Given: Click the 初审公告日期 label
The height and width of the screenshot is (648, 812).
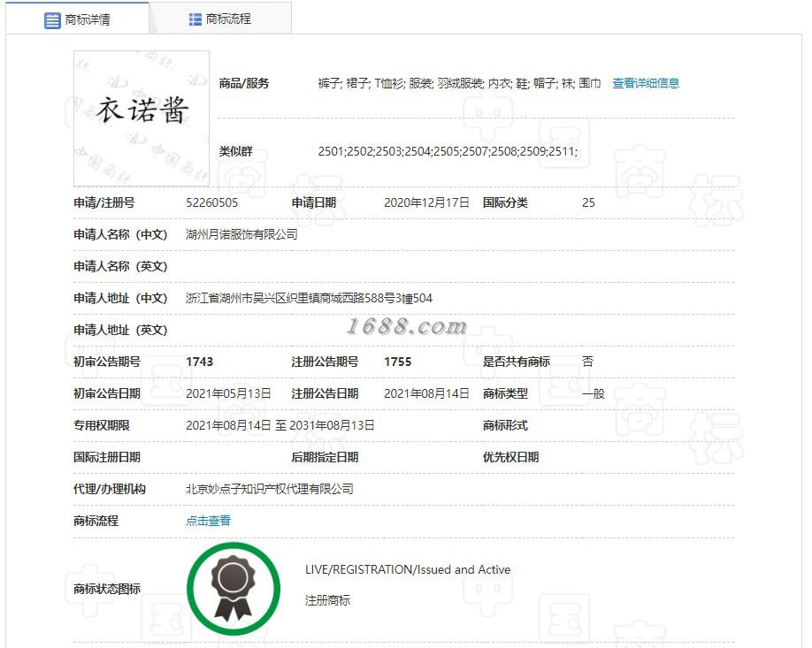Looking at the screenshot, I should (107, 394).
